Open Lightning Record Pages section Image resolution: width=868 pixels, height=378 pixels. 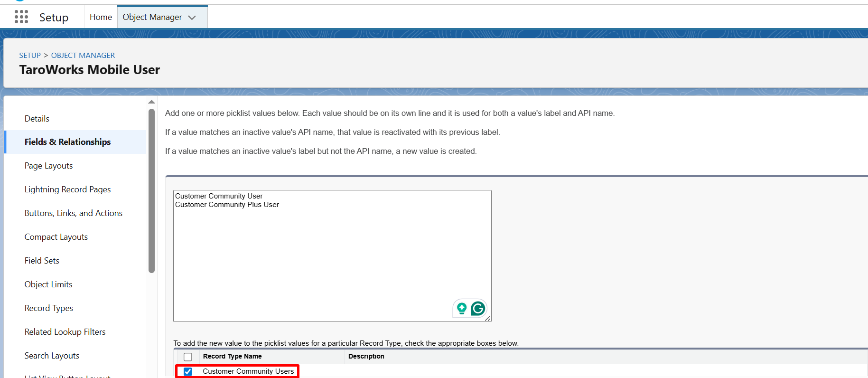click(68, 189)
